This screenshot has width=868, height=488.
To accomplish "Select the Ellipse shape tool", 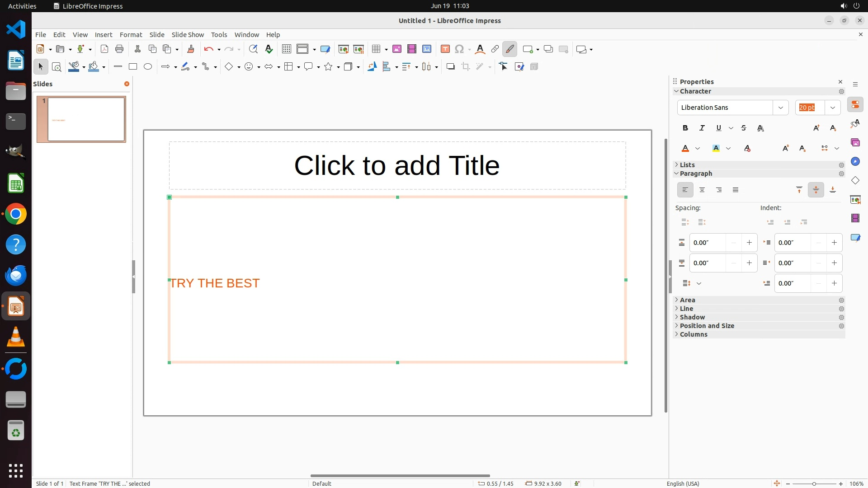I will 148,66.
